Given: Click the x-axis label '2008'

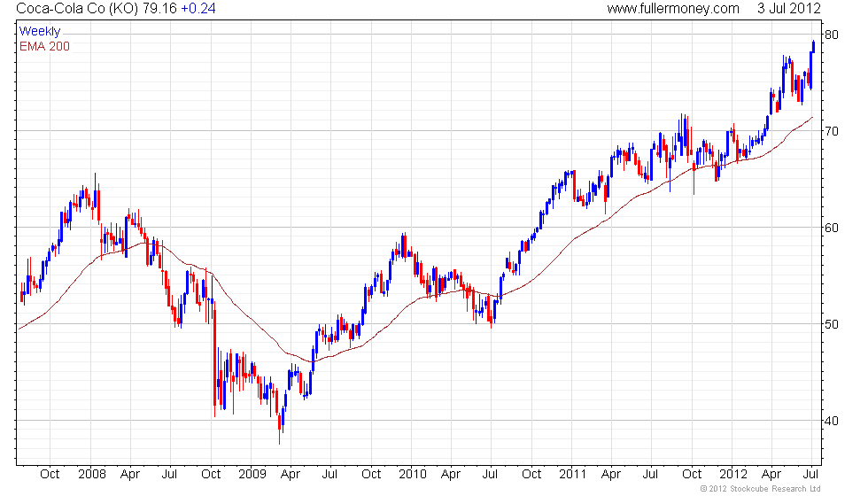Looking at the screenshot, I should point(92,475).
